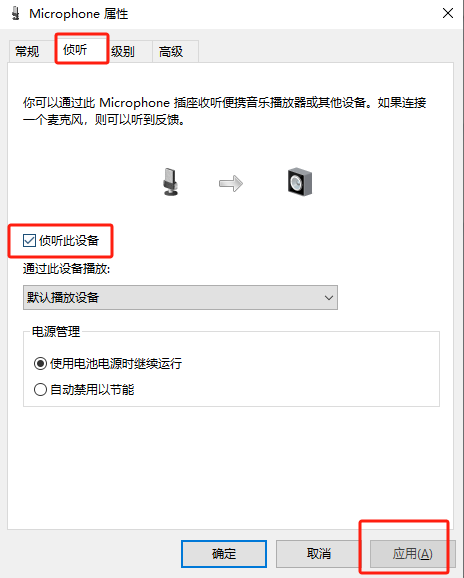Uncheck the 侦听此设备 checkbox
464x578 pixels.
(29, 241)
